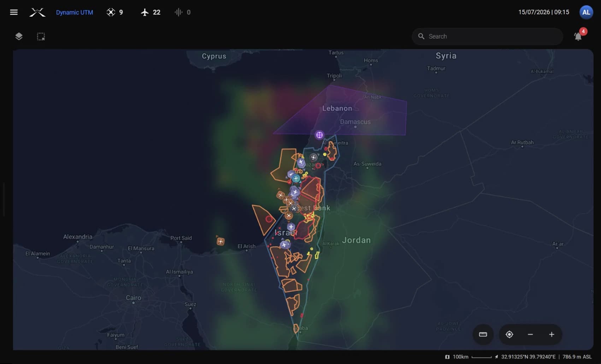
Task: Click the date and time 15/07/2026 | 09:15
Action: tap(544, 12)
